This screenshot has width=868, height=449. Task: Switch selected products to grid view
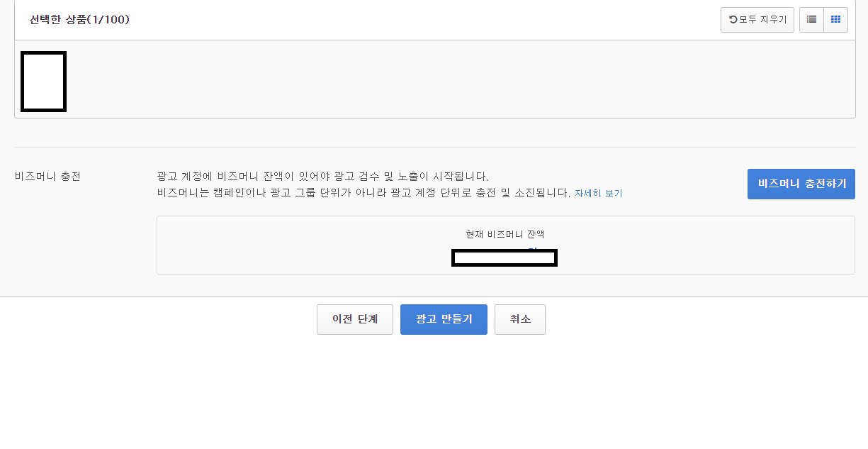click(835, 20)
